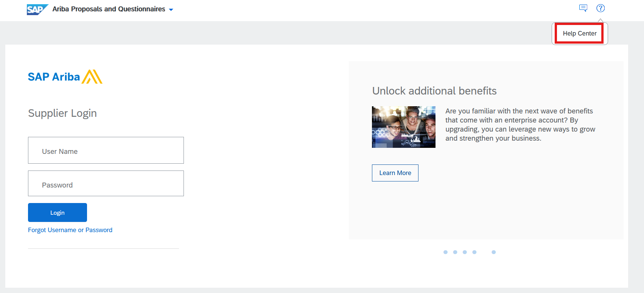Click the SAP logo in header
This screenshot has width=644, height=293.
(x=37, y=9)
